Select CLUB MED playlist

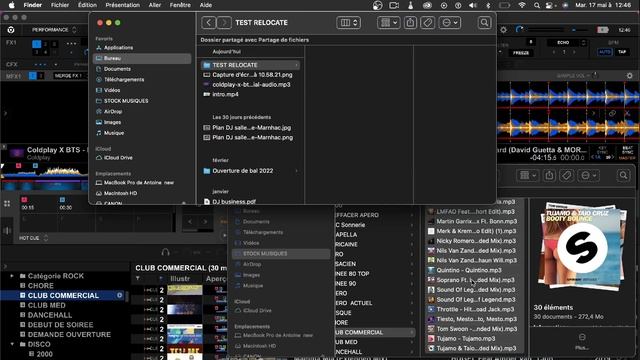pyautogui.click(x=47, y=305)
